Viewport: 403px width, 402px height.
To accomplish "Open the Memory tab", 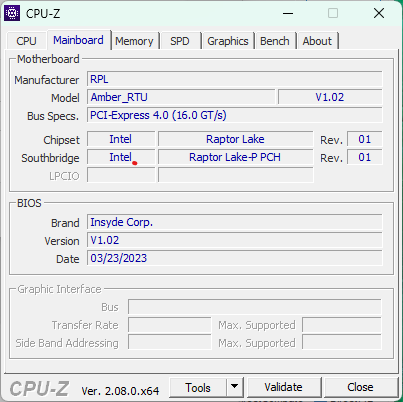I will click(134, 41).
